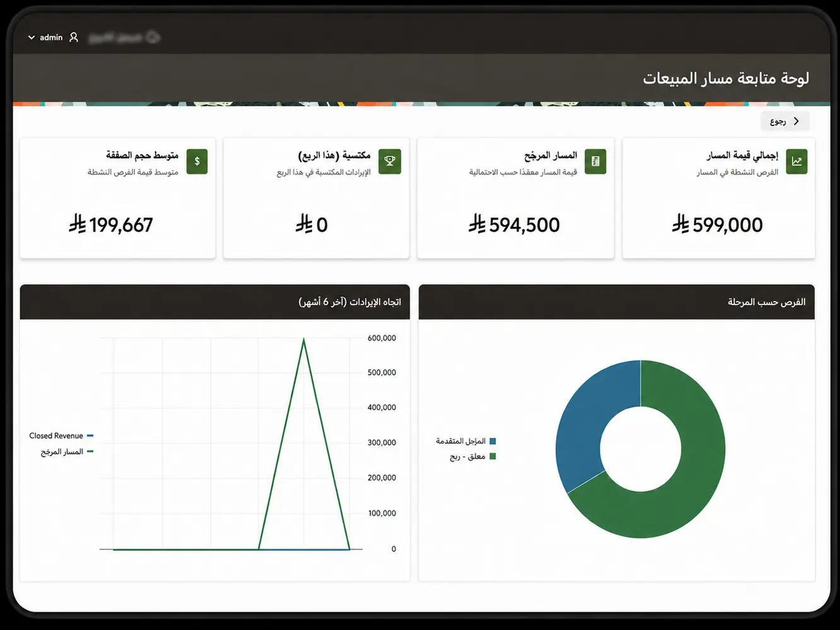Click the اتجاه الإيرادات (آخر 6 أشهر) panel header
The image size is (840, 630).
coord(215,302)
